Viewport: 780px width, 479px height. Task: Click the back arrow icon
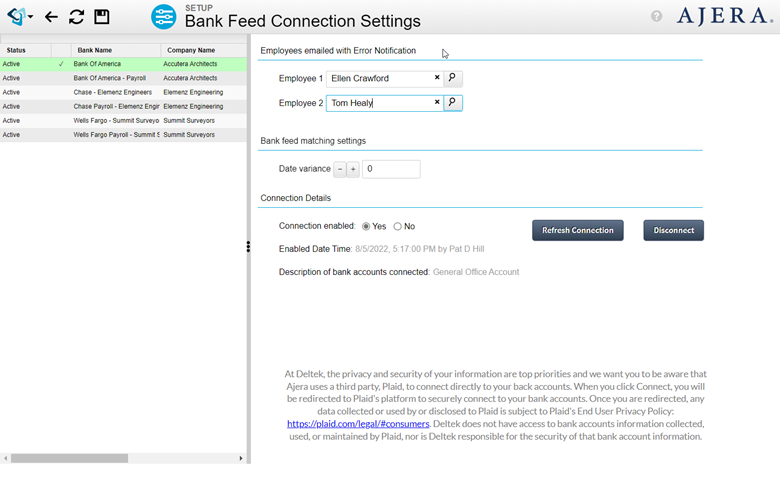tap(52, 17)
